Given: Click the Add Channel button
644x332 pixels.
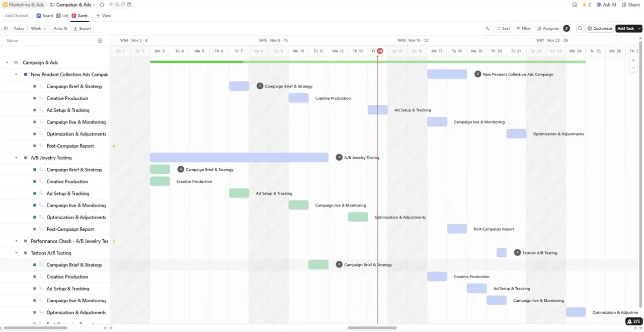Looking at the screenshot, I should (x=17, y=16).
